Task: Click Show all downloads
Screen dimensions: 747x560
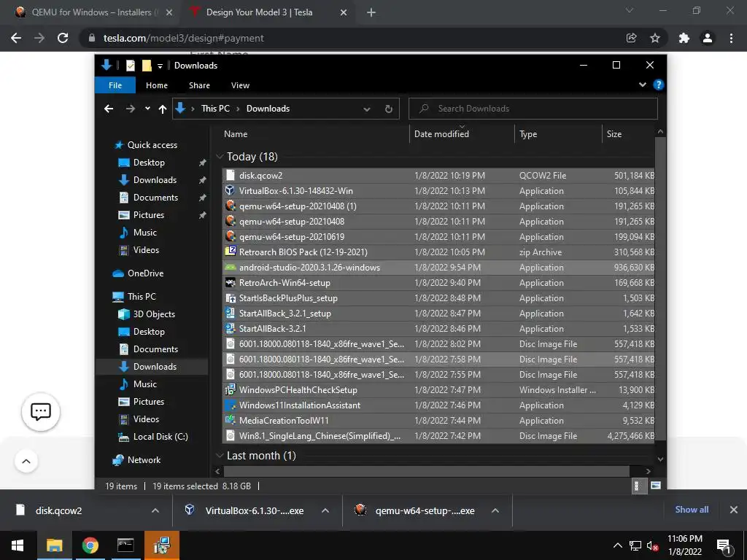Action: [x=692, y=510]
